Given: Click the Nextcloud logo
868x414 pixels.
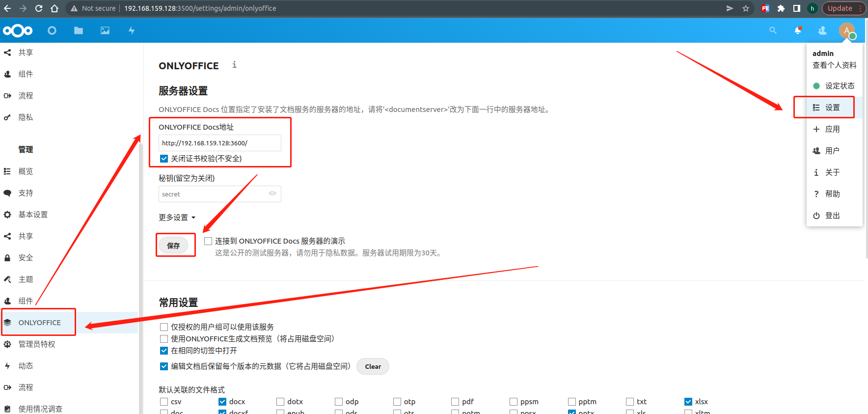Looking at the screenshot, I should (x=18, y=30).
